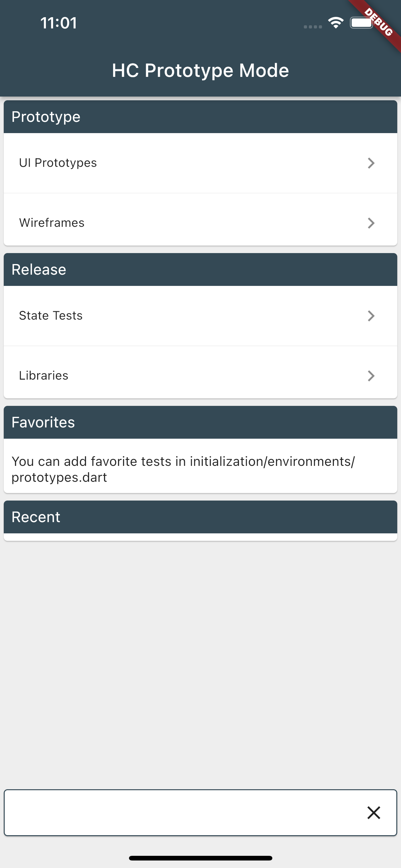401x868 pixels.
Task: Click the chevron next to UI Prototypes
Action: 371,163
